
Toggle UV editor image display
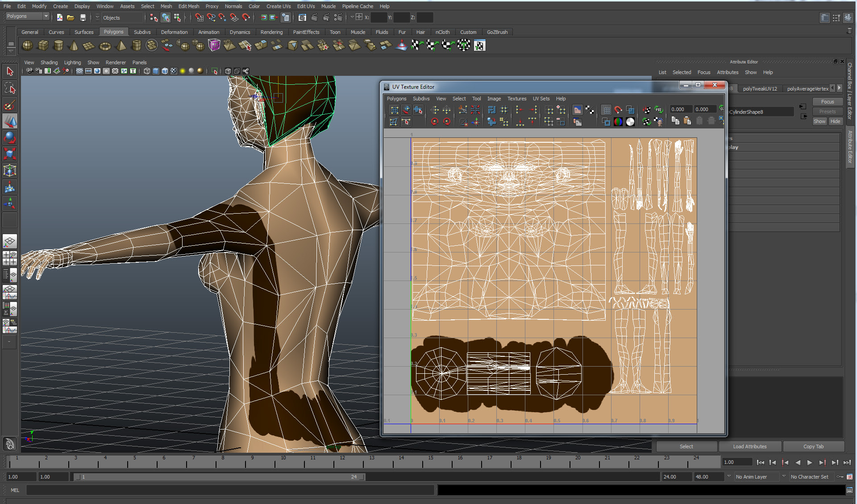tap(577, 110)
